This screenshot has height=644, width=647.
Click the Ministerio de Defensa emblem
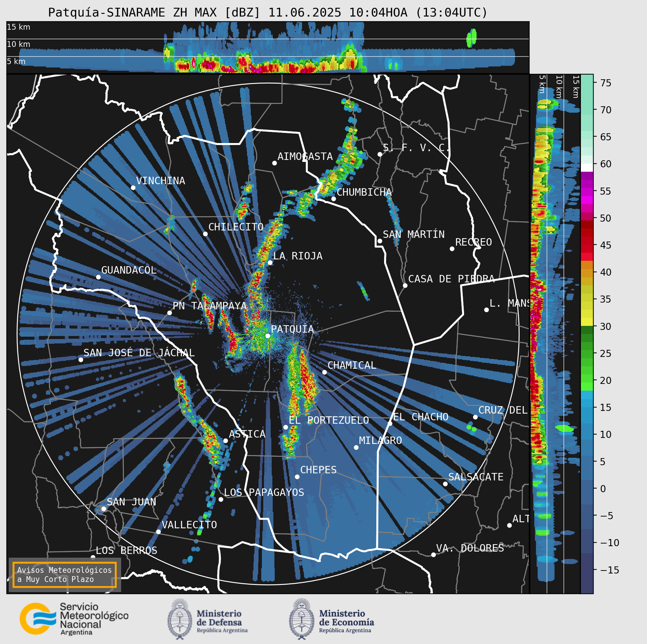(x=180, y=619)
